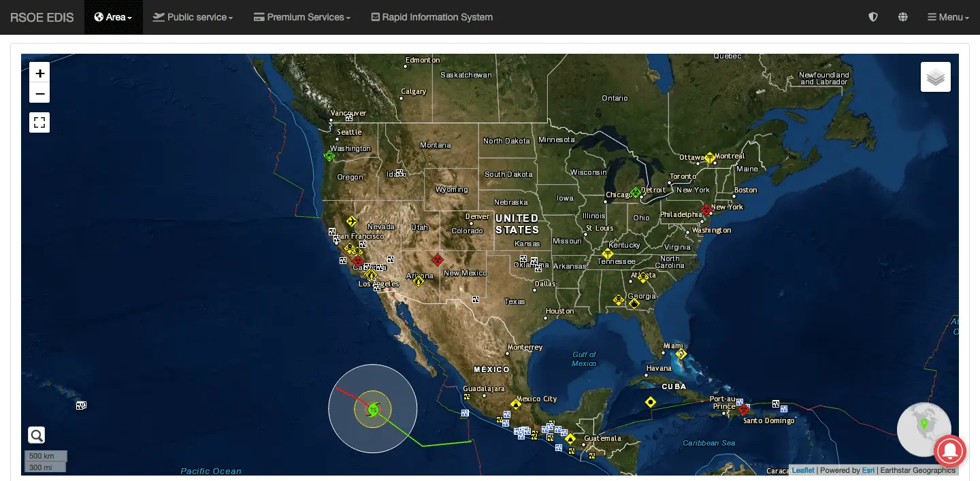Select the green hurricane marker in Pacific

tap(373, 410)
